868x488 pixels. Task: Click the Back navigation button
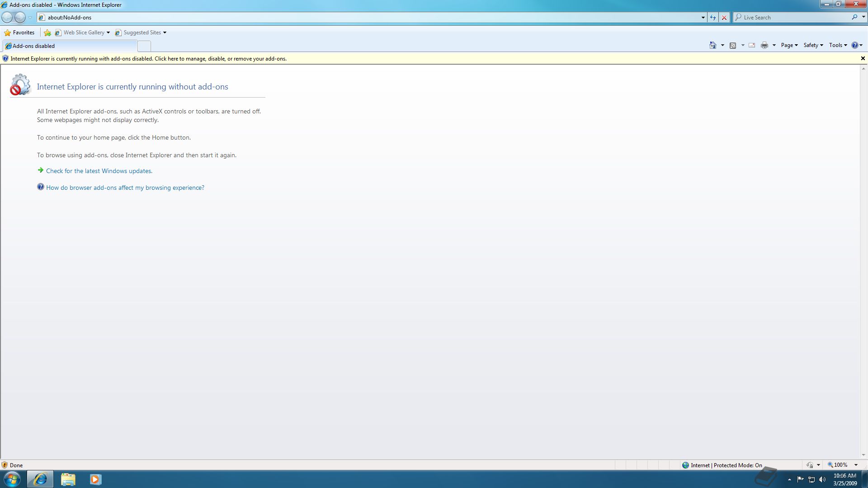(7, 17)
